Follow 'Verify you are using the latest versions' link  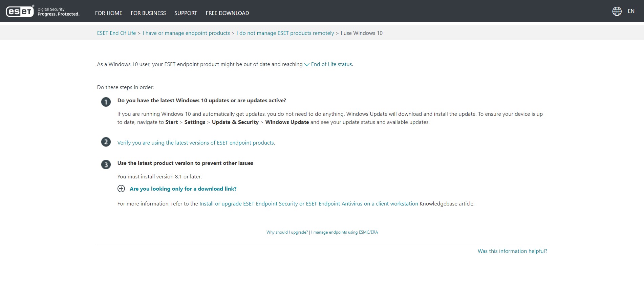coord(196,143)
